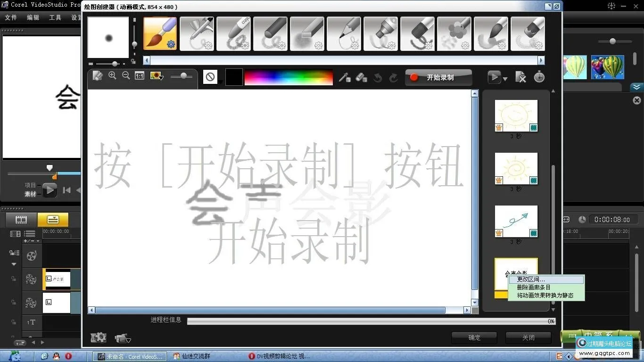
Task: Select the Airbrush tool
Action: click(197, 33)
